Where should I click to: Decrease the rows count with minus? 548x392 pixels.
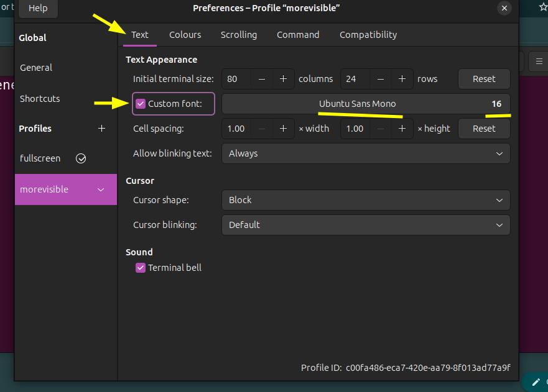tap(381, 79)
